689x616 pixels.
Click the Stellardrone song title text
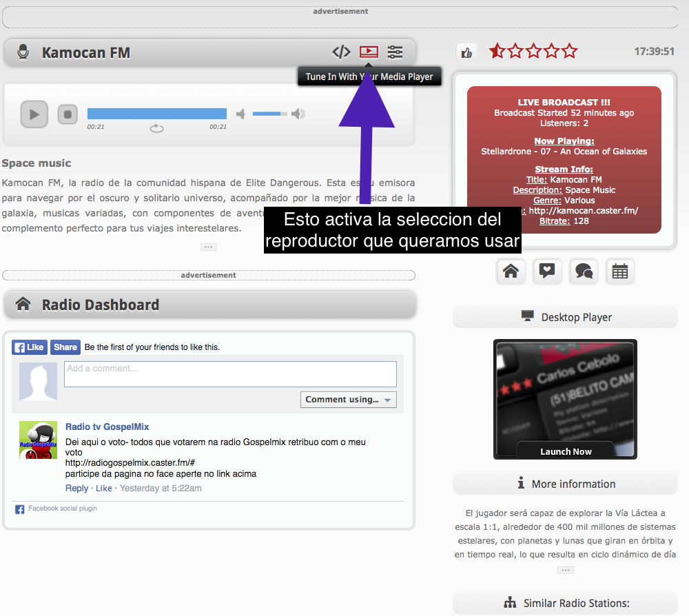pos(564,151)
